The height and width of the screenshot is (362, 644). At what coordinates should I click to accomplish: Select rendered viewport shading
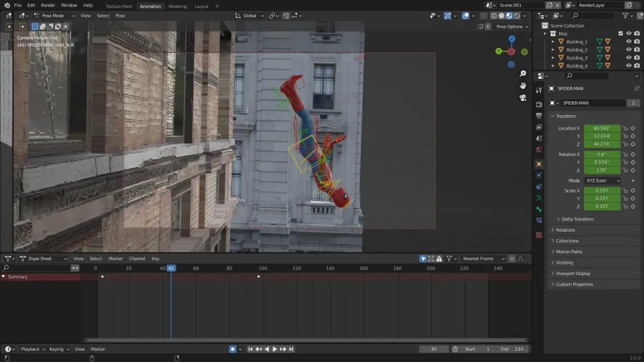click(516, 16)
